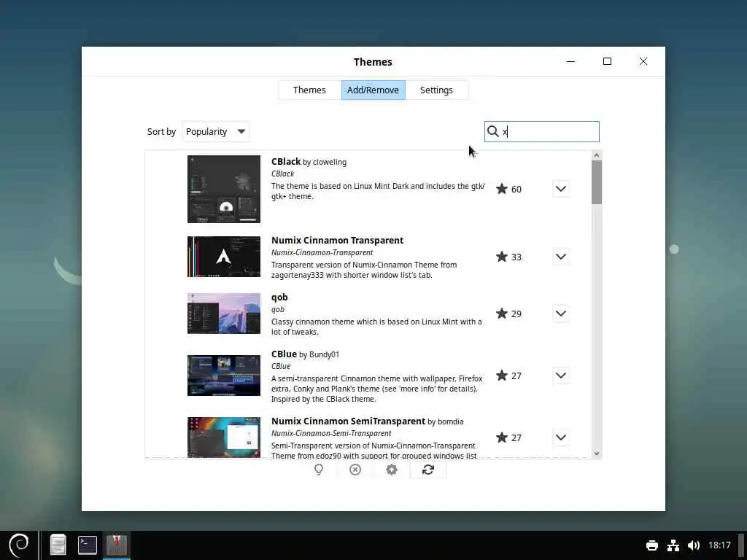Open the file manager from the taskbar
The width and height of the screenshot is (747, 560).
[58, 545]
